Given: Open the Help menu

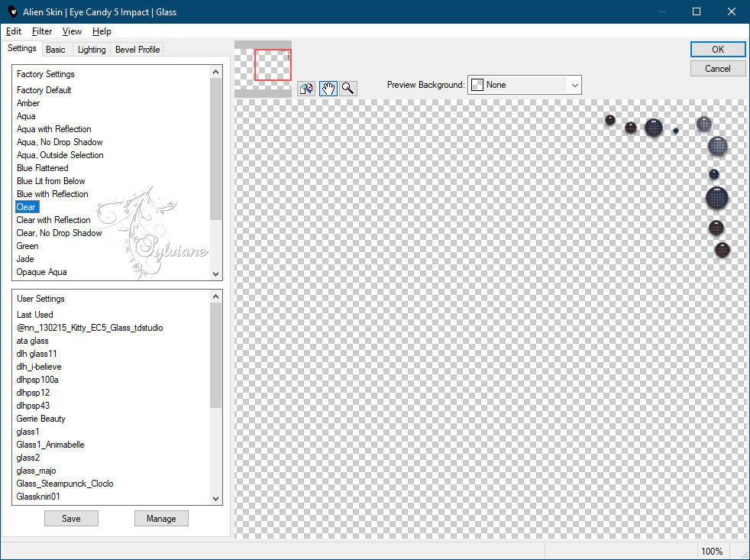Looking at the screenshot, I should (102, 31).
